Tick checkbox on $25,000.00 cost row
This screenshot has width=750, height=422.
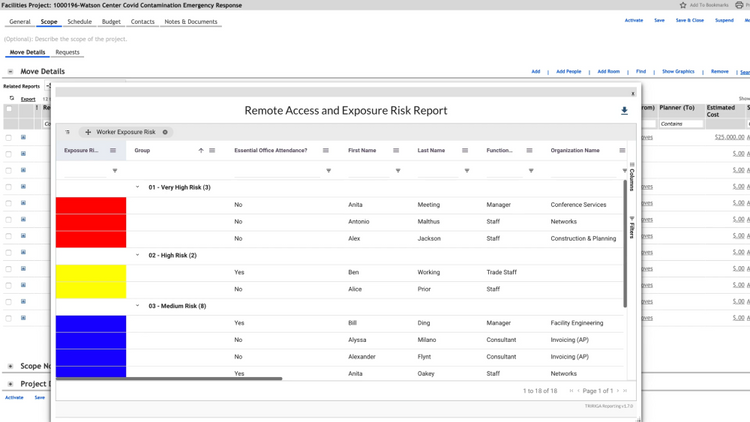[9, 138]
